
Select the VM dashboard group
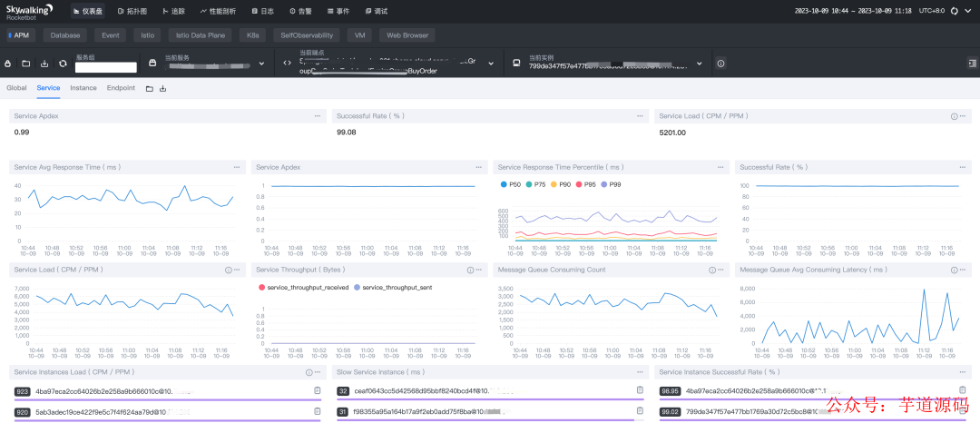pos(359,35)
